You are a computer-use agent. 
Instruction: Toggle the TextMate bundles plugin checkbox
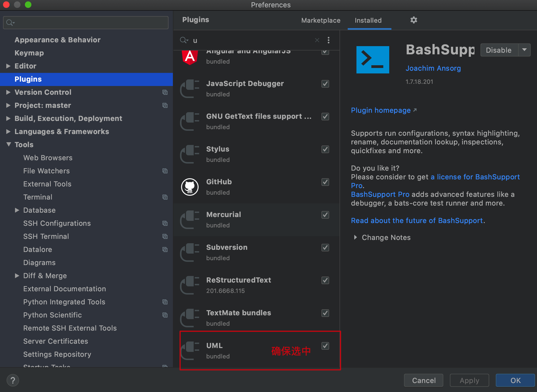tap(325, 313)
